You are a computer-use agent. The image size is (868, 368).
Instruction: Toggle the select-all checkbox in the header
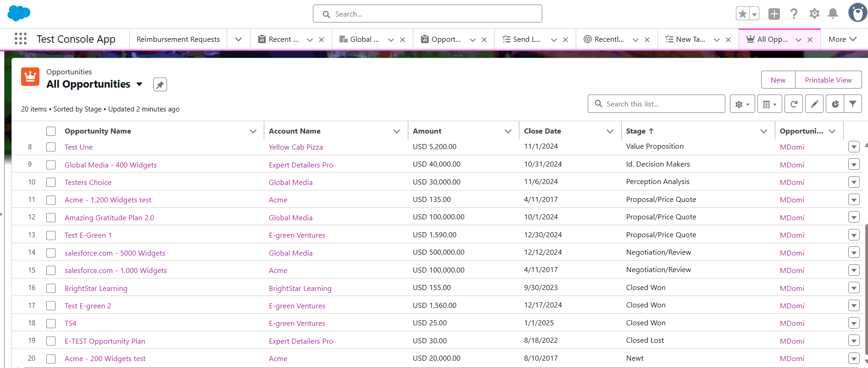51,131
